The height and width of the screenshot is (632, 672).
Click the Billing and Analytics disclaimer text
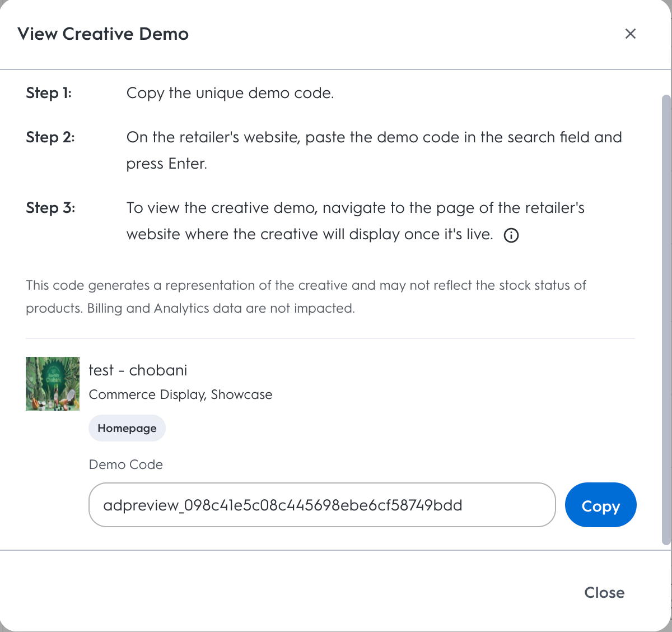tap(306, 296)
